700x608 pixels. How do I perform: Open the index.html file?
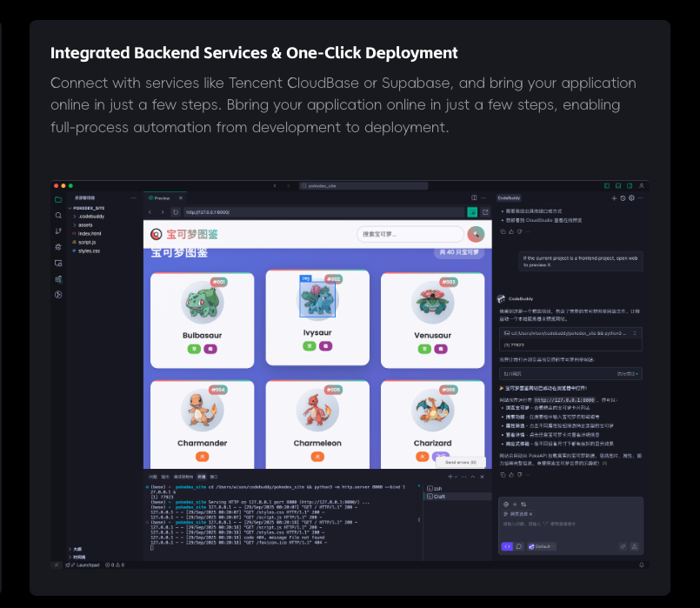coord(87,233)
